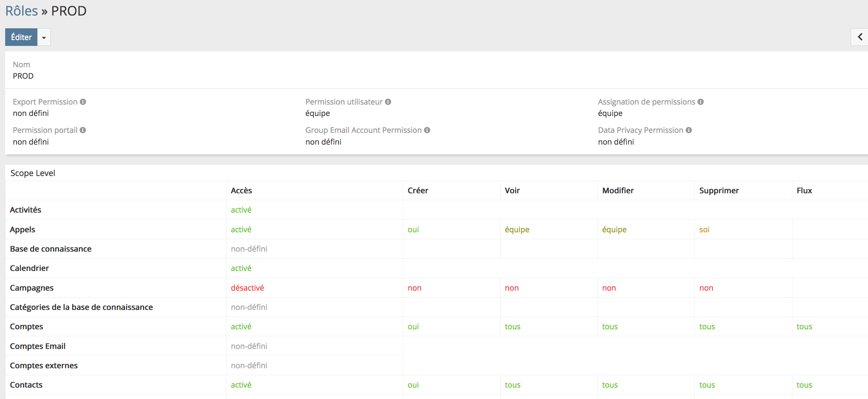Click info icon beside Export Permission
The width and height of the screenshot is (868, 399).
coord(83,102)
